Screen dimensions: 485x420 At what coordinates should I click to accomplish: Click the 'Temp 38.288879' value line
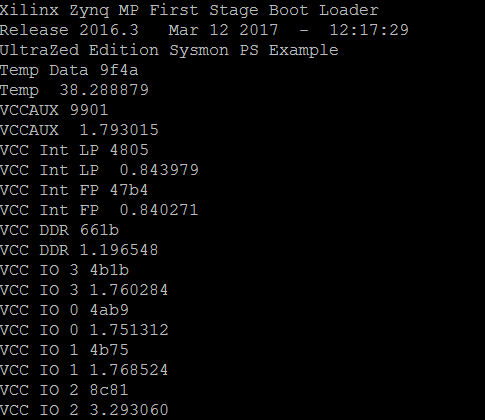click(x=74, y=90)
